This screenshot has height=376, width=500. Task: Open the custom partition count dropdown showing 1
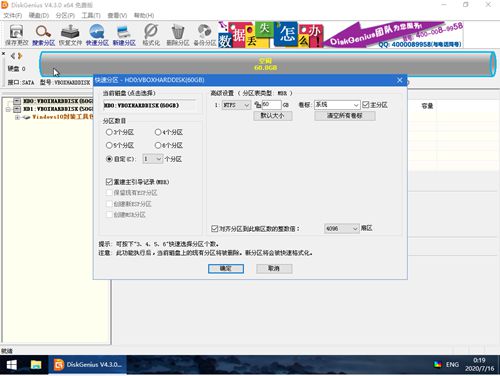[152, 159]
